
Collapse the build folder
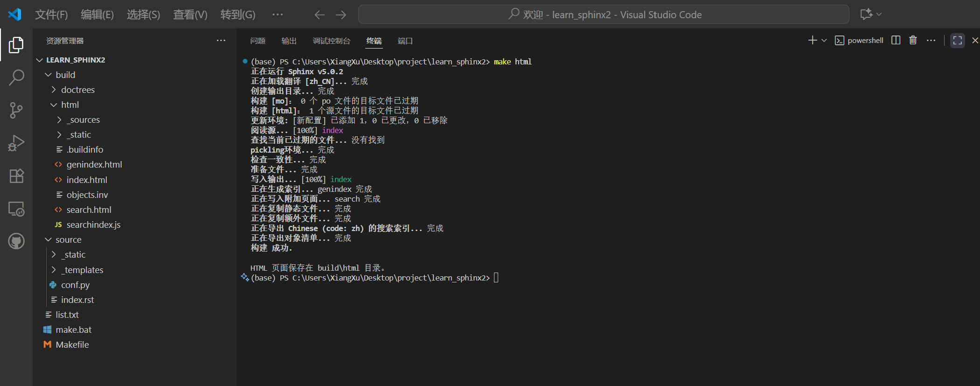pos(65,75)
